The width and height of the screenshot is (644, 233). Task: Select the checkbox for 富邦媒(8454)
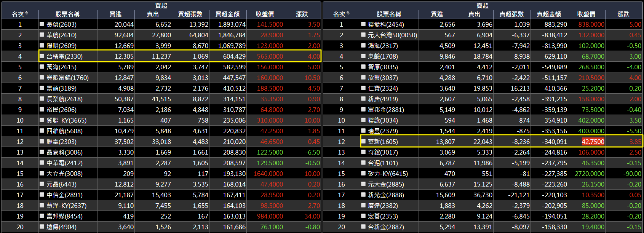point(42,216)
